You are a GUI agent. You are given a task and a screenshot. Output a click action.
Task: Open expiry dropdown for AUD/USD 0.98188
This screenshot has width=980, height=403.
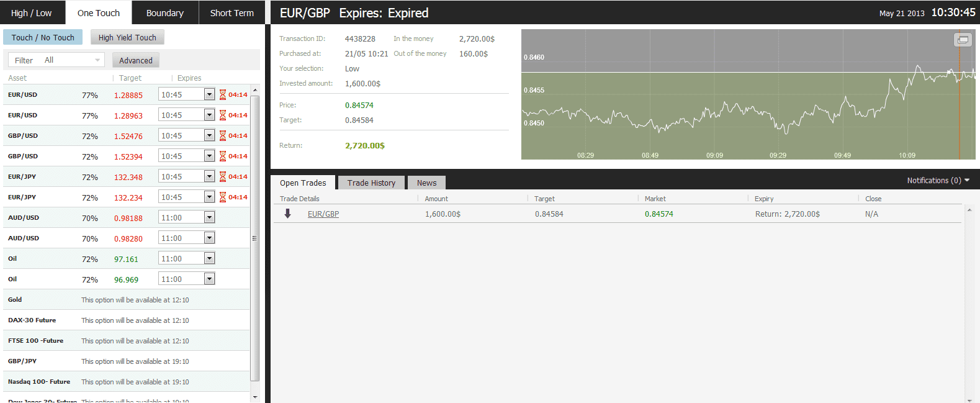(209, 217)
